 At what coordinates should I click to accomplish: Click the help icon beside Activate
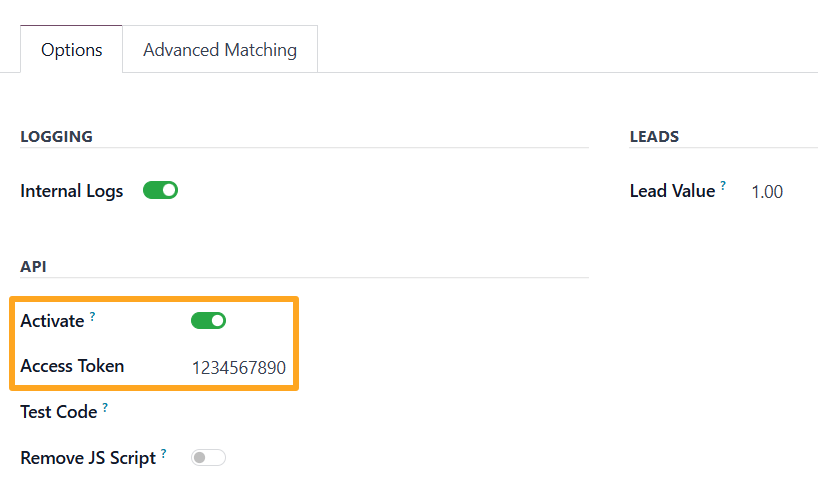(x=93, y=316)
